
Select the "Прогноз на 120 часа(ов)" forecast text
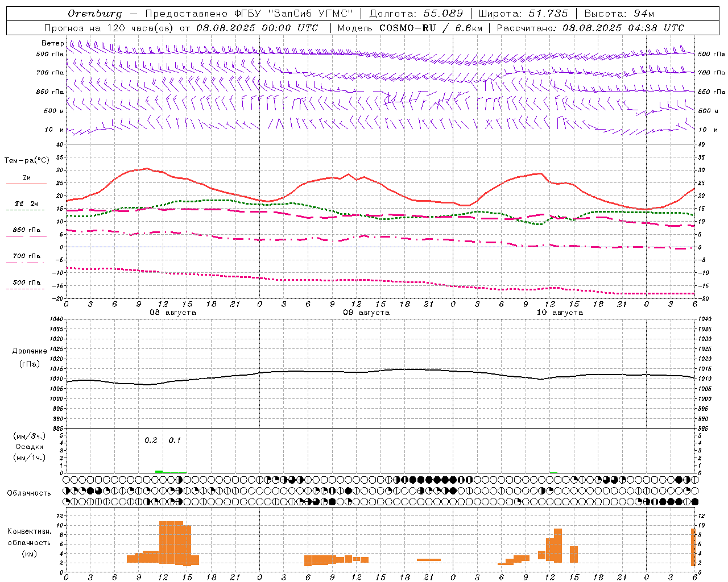point(109,28)
